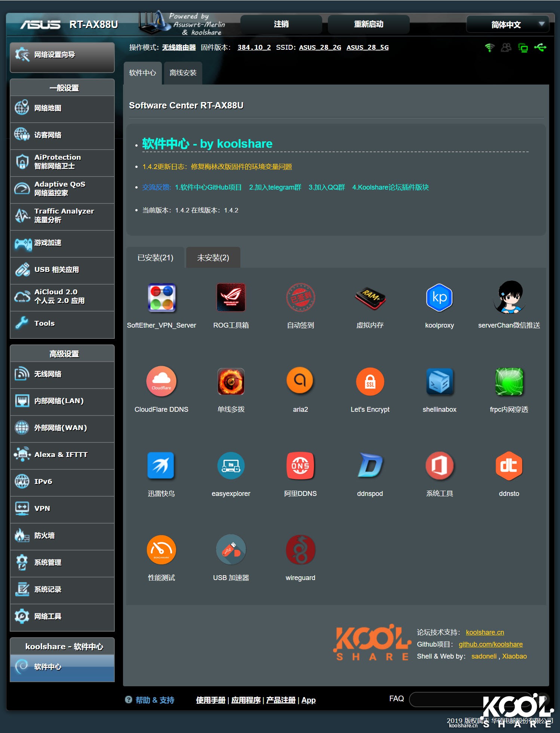Viewport: 560px width, 733px height.
Task: Open 内部网络(LAN) settings
Action: (62, 401)
